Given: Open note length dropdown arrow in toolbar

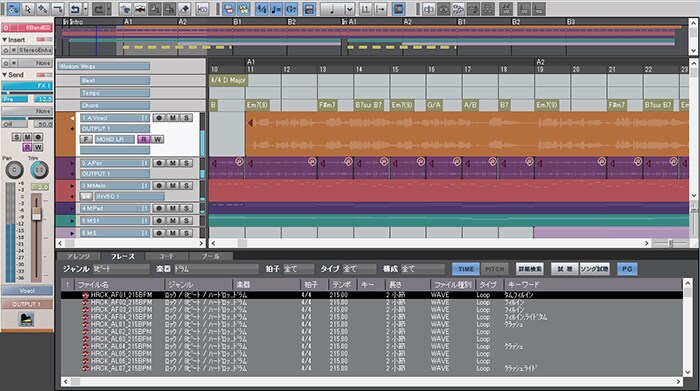Looking at the screenshot, I should pyautogui.click(x=350, y=8).
